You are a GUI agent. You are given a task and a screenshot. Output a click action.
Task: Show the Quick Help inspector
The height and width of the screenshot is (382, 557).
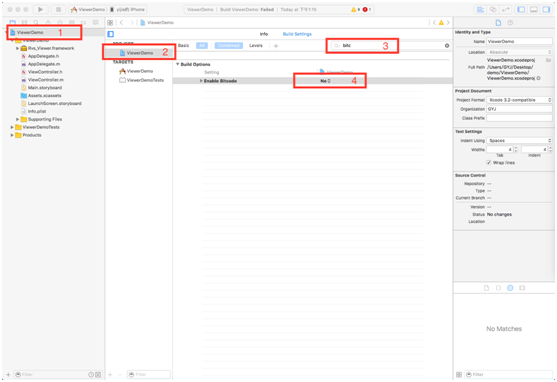tap(510, 23)
